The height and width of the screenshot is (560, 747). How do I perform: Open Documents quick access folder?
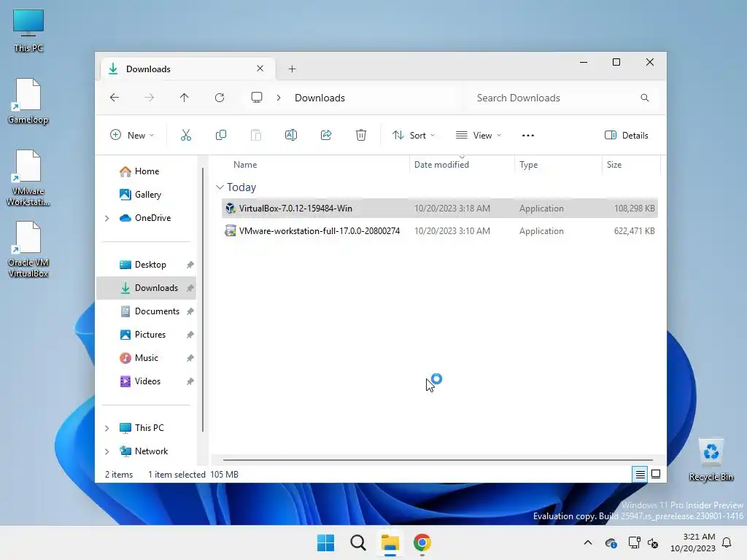[146, 311]
